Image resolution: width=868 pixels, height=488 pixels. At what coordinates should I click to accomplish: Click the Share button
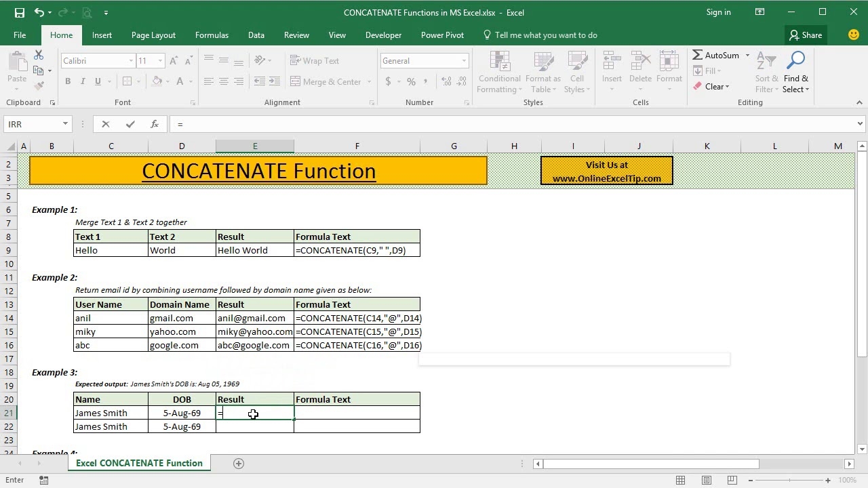click(805, 35)
